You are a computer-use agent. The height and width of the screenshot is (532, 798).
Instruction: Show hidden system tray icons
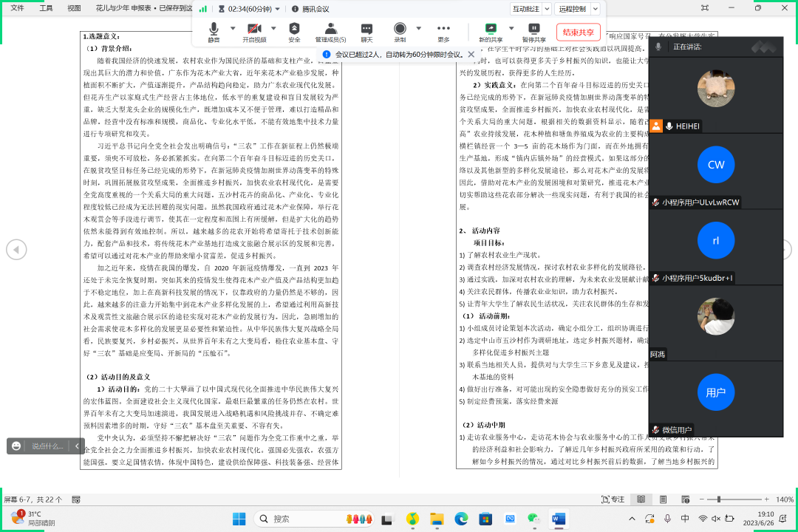coord(632,519)
